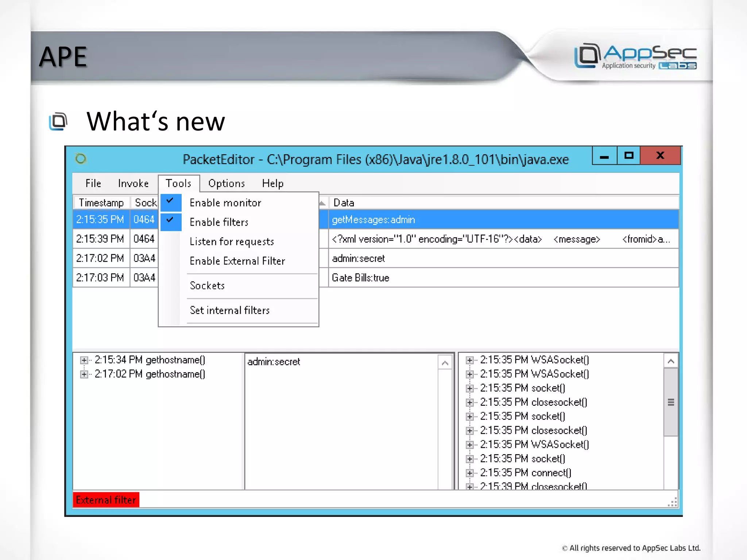Select Listen for requests in Tools menu

(232, 242)
